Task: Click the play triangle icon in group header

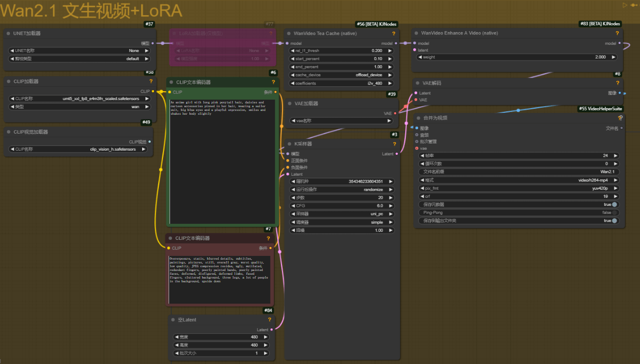Action: tap(625, 5)
